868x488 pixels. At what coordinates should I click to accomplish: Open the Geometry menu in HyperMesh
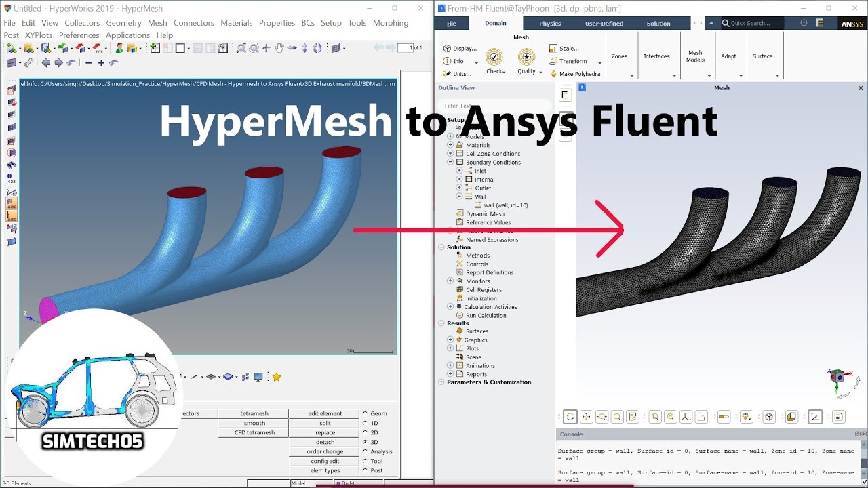pyautogui.click(x=123, y=23)
